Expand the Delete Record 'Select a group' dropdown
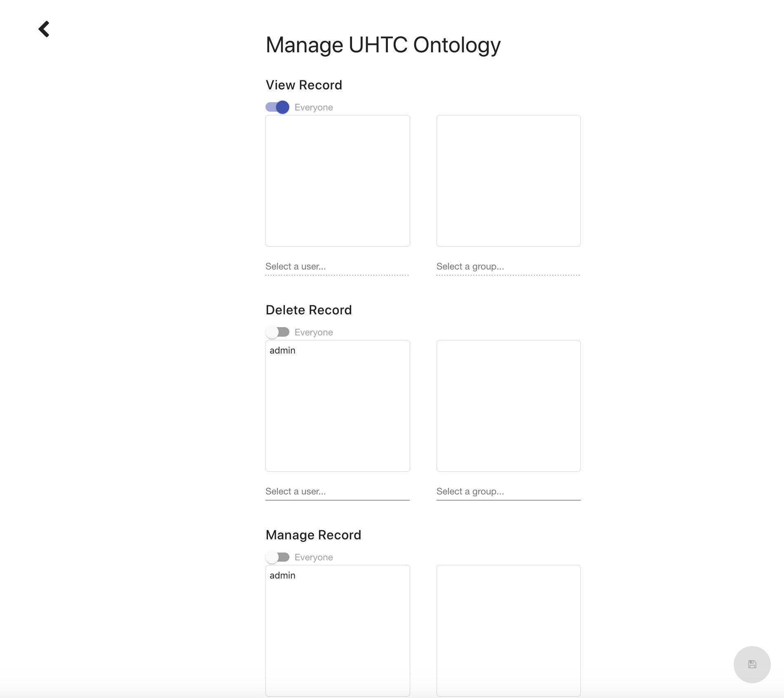This screenshot has width=784, height=698. [508, 492]
